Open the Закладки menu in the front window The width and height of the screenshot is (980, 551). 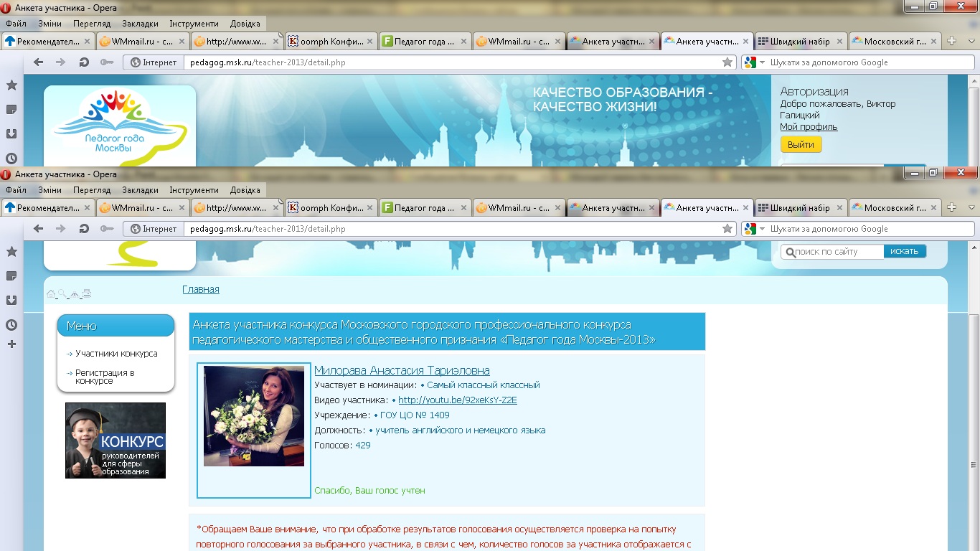point(140,190)
